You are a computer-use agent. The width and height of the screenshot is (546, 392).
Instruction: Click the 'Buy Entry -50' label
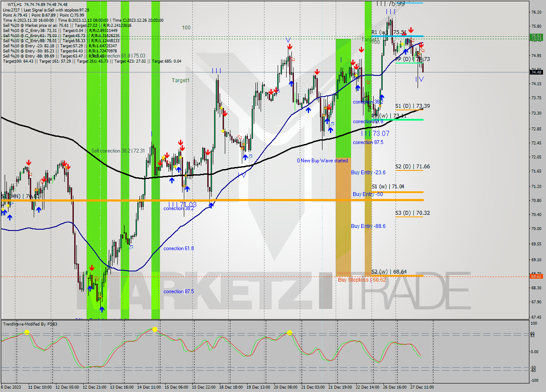point(368,194)
